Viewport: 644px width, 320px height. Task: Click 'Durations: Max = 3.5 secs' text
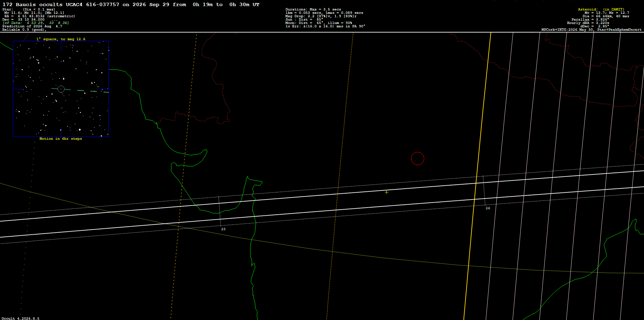coord(313,9)
